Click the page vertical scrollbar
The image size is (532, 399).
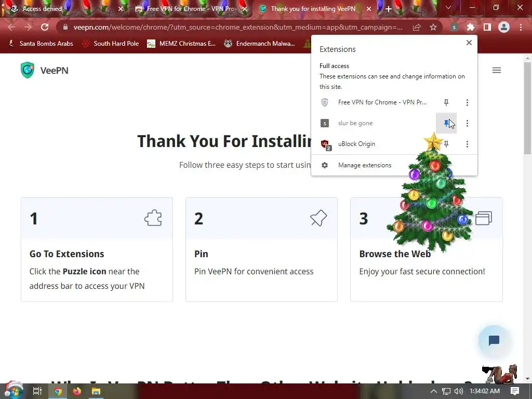coord(527,109)
